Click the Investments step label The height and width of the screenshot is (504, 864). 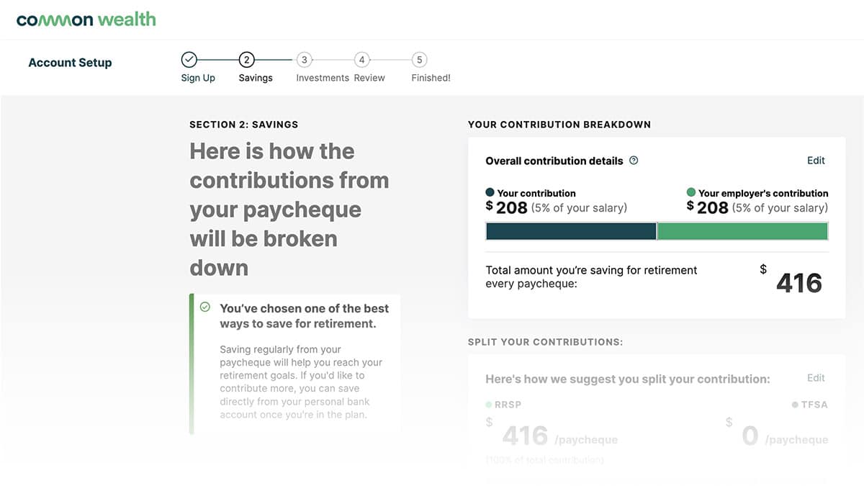pyautogui.click(x=323, y=78)
